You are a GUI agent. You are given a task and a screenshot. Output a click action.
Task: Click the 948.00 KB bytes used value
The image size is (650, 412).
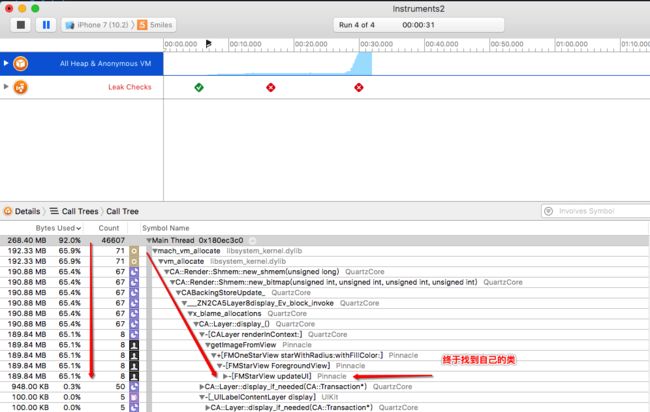(30, 387)
